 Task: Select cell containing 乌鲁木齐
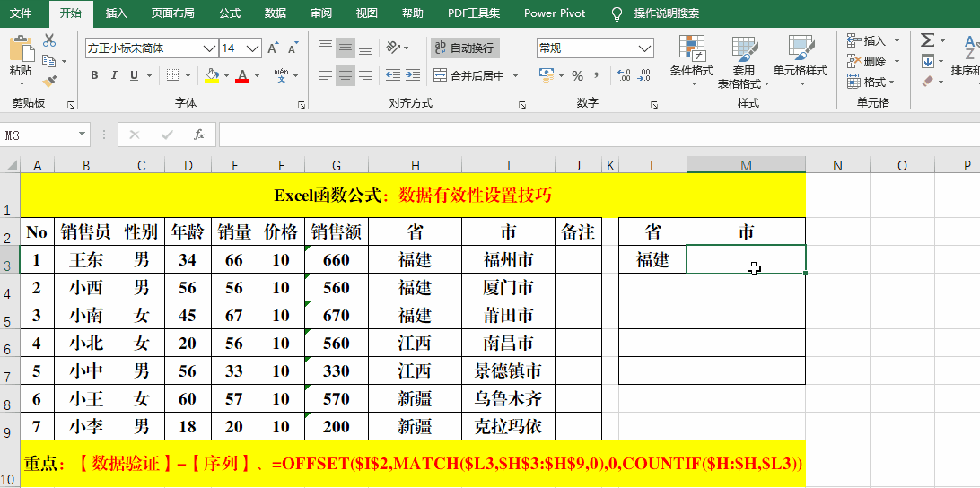(x=508, y=398)
